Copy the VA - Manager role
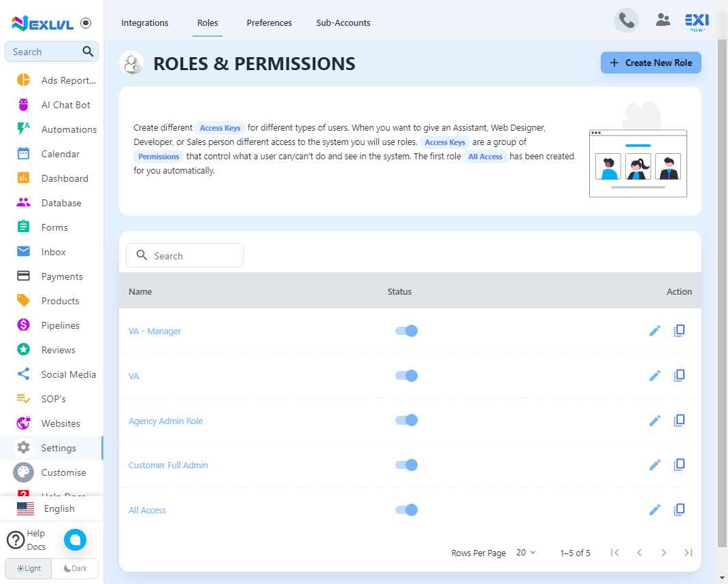728x584 pixels. [678, 330]
